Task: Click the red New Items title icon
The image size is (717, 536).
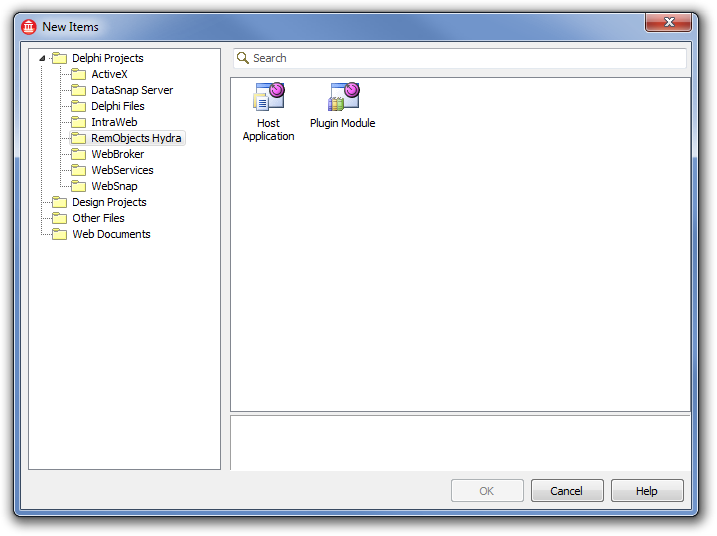Action: (x=29, y=27)
